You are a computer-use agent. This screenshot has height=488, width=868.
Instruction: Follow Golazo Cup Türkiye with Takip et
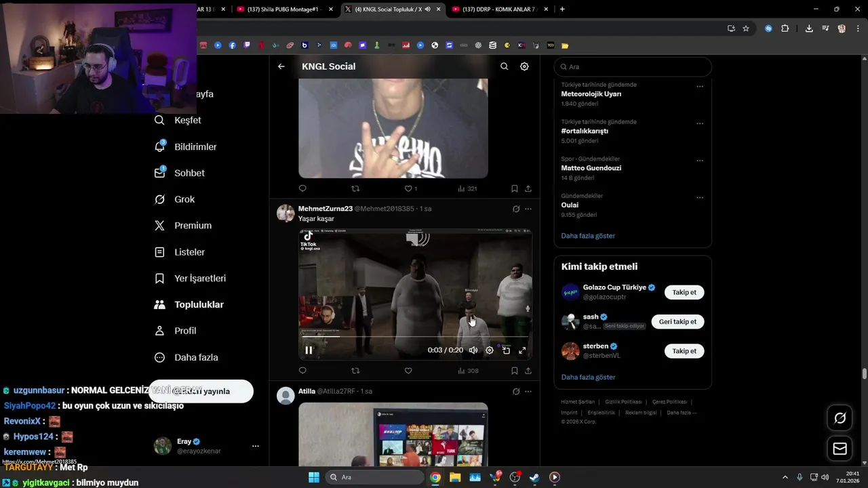684,292
